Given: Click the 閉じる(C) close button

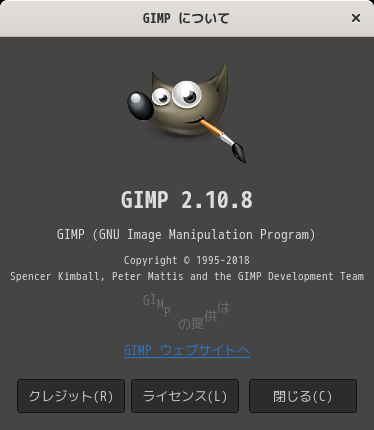Looking at the screenshot, I should [303, 396].
